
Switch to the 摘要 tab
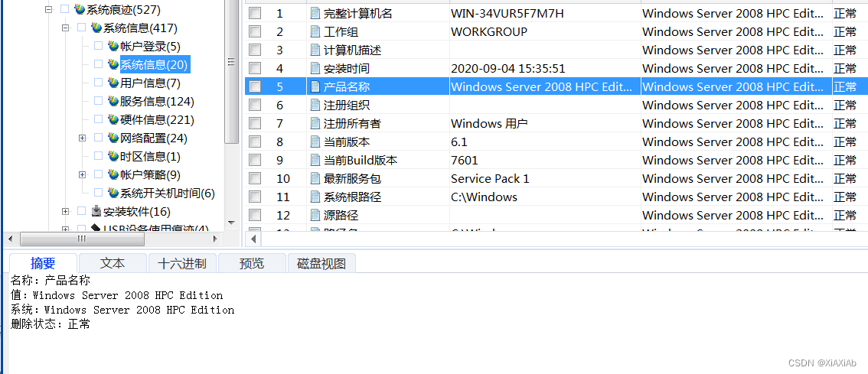tap(43, 263)
